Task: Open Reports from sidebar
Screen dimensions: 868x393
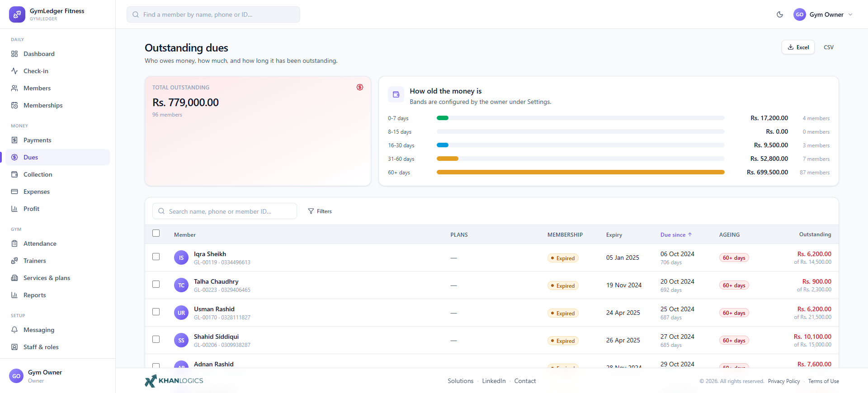Action: [58, 295]
